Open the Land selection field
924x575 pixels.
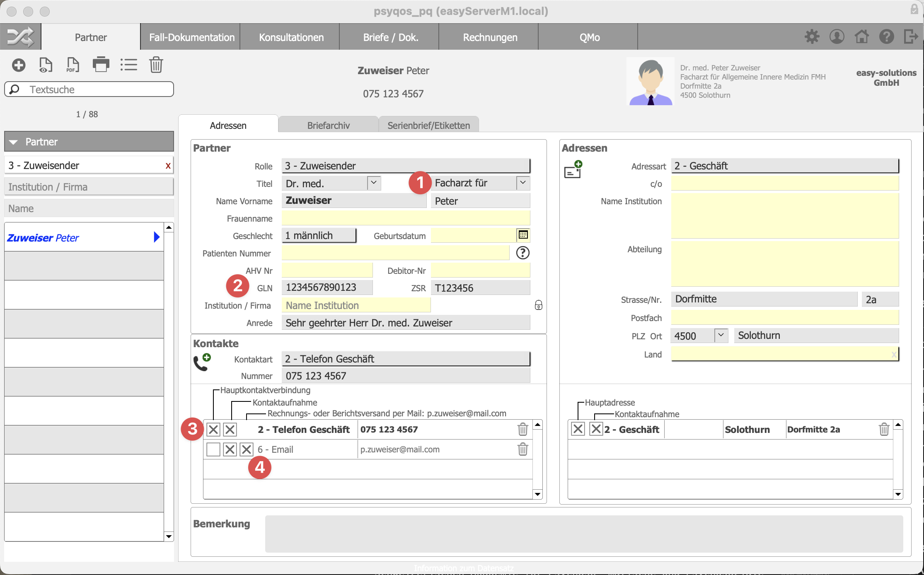pos(785,354)
